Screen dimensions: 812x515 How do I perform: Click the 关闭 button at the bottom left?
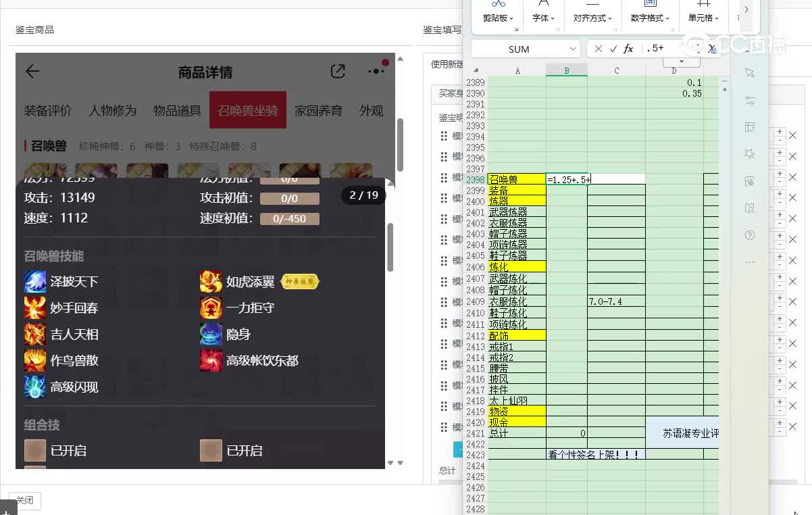point(24,501)
